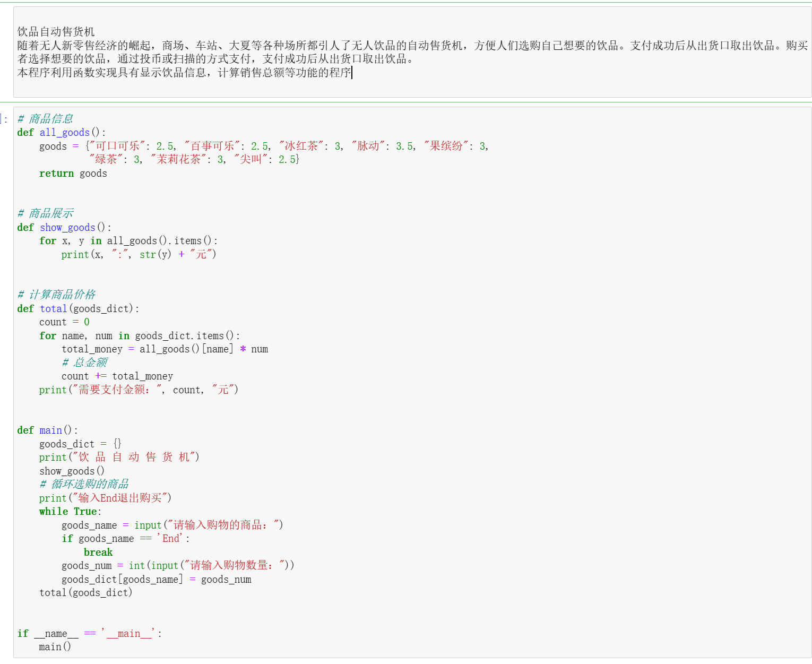Click the 'break' statement
The height and width of the screenshot is (664, 812).
click(98, 553)
